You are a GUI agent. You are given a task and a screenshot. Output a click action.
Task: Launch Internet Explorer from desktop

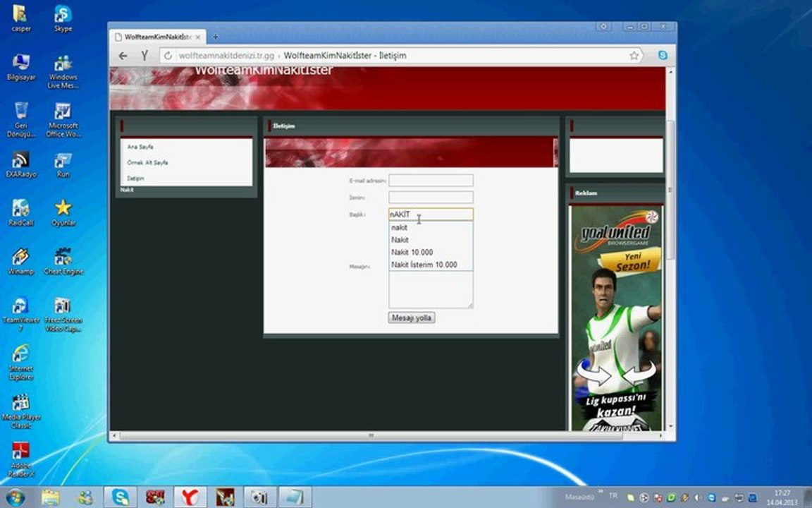click(x=20, y=362)
